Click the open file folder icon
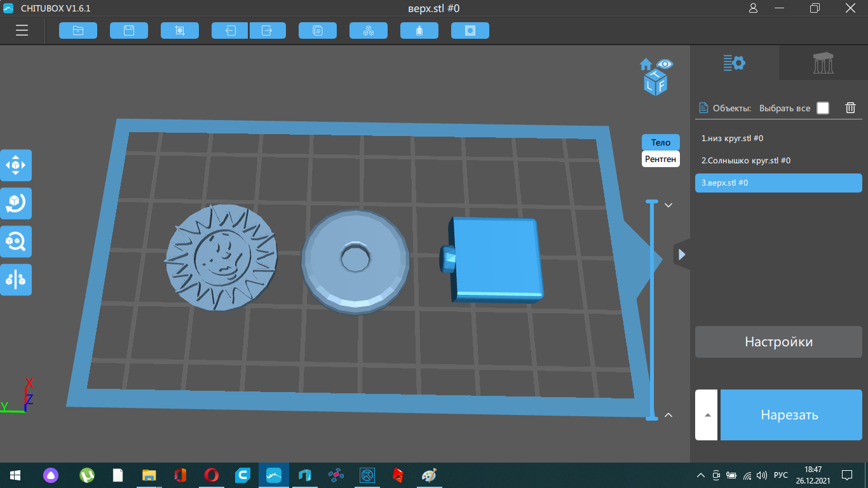 click(x=78, y=30)
